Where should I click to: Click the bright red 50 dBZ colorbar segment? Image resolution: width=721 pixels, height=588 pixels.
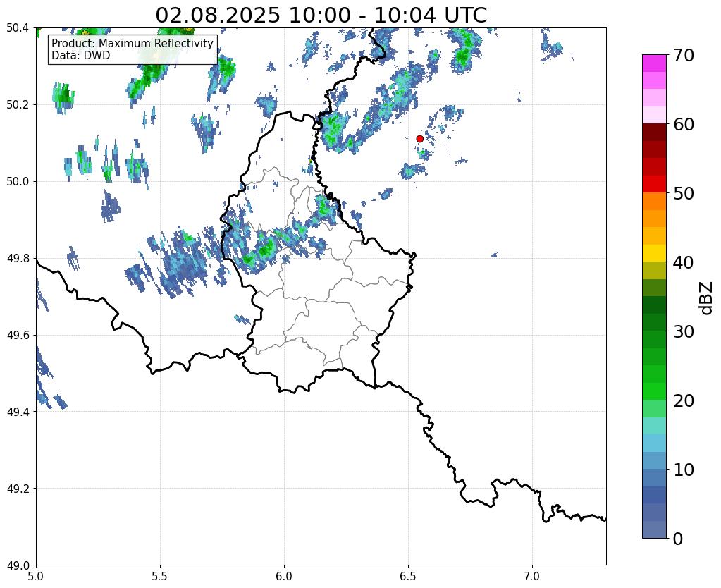click(654, 184)
